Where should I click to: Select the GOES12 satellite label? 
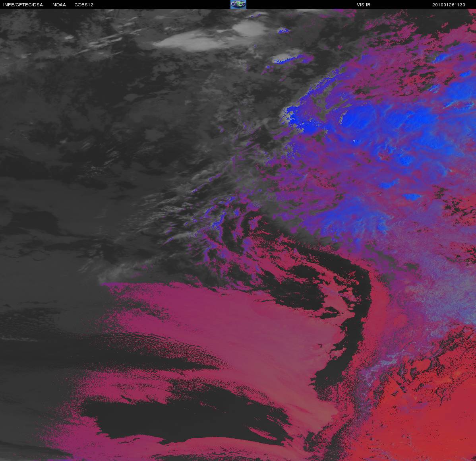pos(84,5)
